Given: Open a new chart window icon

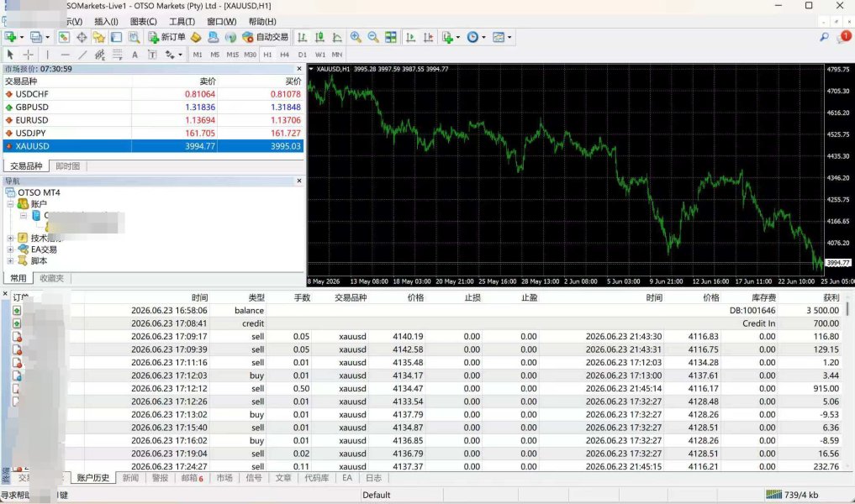Looking at the screenshot, I should coord(10,37).
